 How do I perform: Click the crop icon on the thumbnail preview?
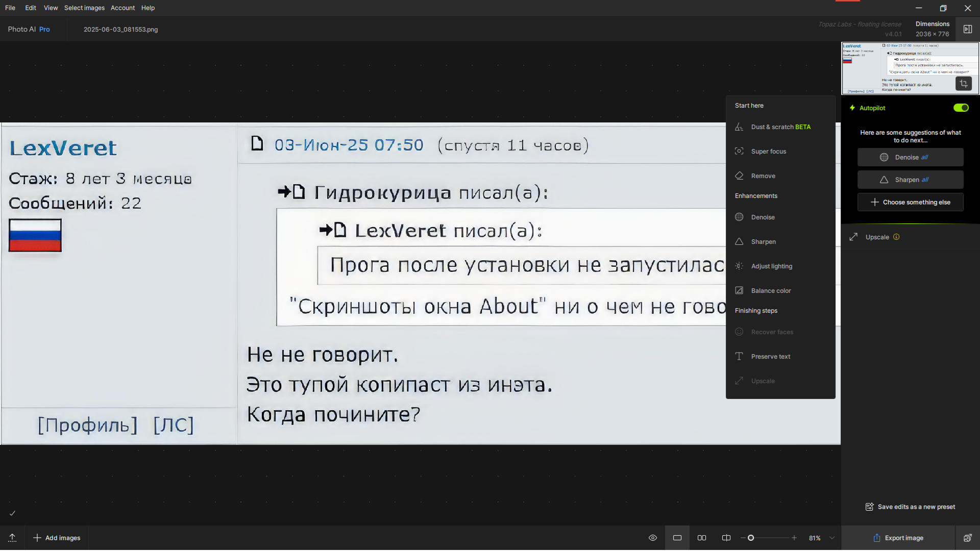coord(963,84)
